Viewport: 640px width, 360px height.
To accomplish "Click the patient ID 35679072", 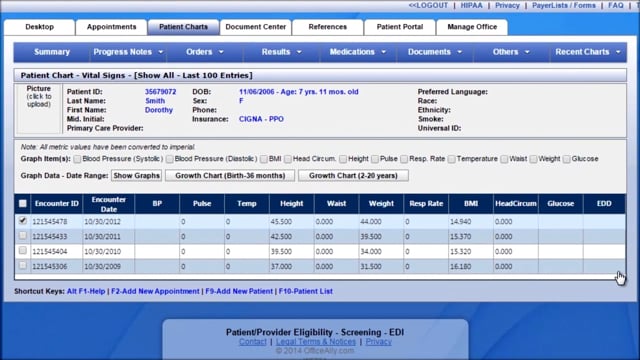I will coord(161,92).
